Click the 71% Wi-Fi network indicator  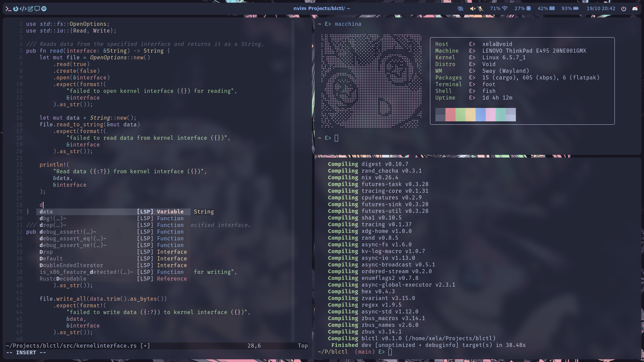click(499, 9)
